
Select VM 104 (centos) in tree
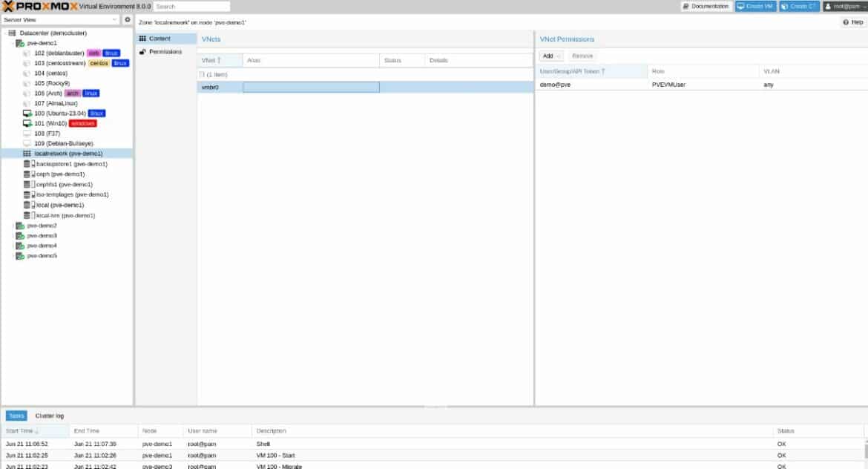pos(50,73)
